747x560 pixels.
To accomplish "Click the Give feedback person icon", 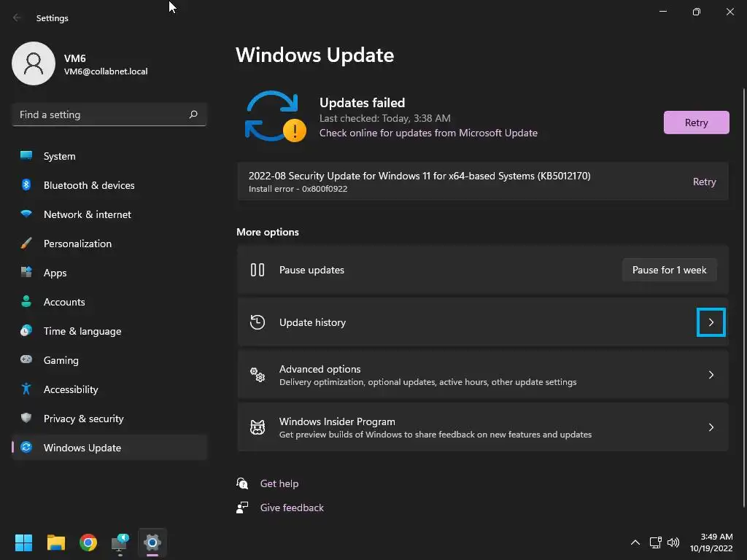I will click(x=242, y=507).
